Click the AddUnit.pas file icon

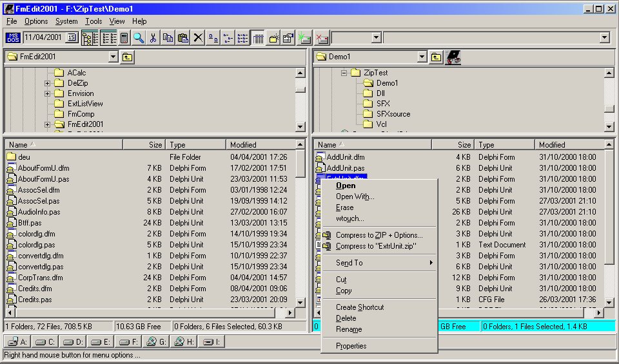tap(320, 168)
